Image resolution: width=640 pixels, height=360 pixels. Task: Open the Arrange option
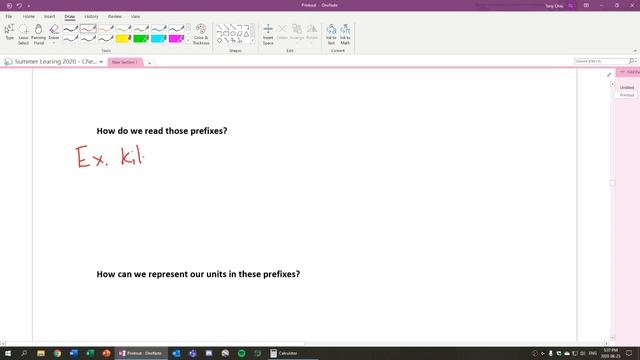297,32
